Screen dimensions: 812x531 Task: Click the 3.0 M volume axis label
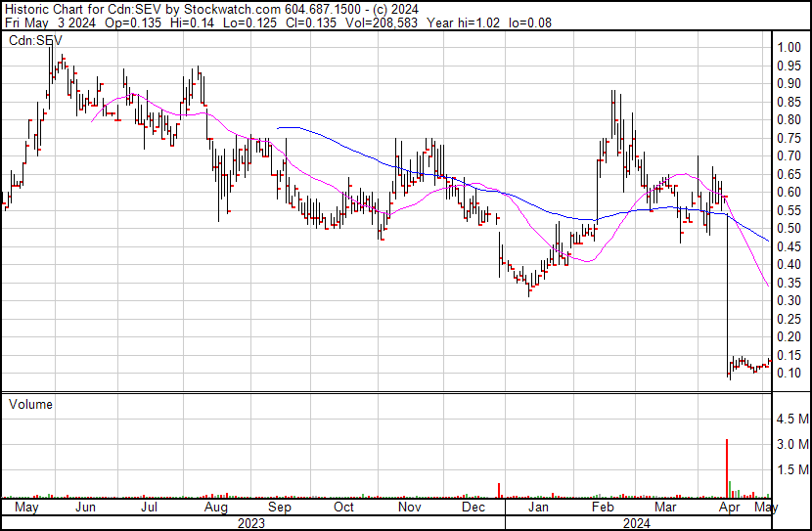tap(791, 445)
